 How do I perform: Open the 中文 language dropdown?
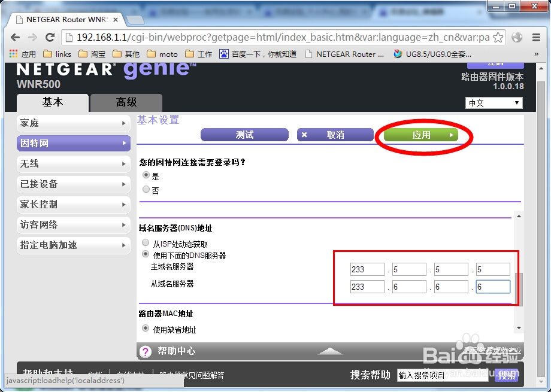coord(494,103)
